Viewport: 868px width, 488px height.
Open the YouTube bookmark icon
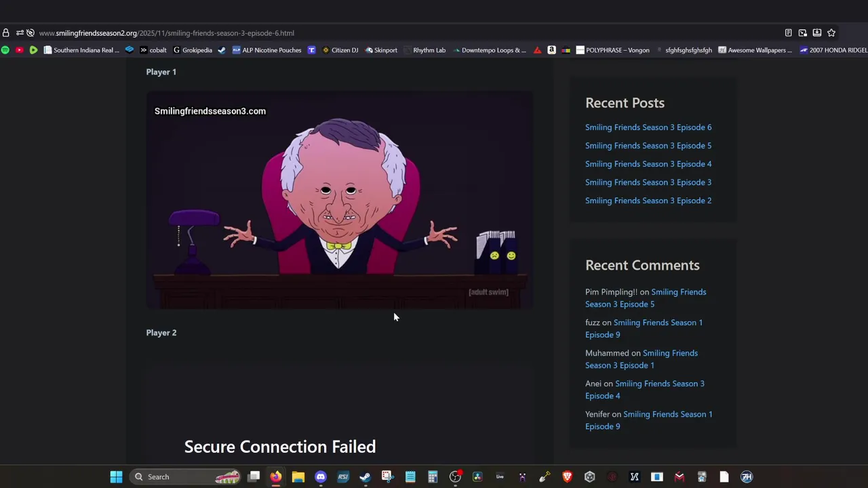tap(19, 50)
